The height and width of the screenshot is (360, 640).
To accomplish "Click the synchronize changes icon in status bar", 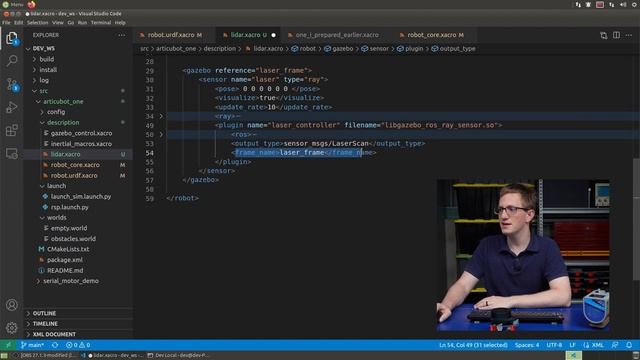I will coord(55,345).
